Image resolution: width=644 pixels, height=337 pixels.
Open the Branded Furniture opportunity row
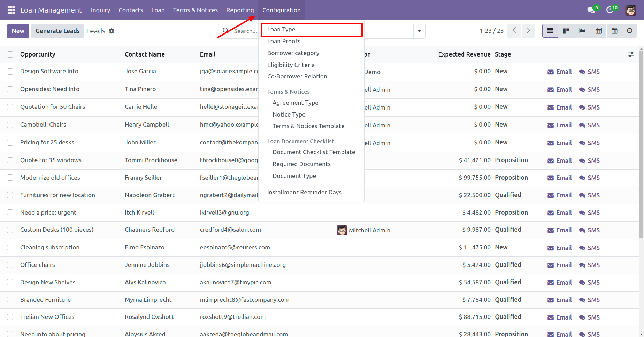coord(320,300)
